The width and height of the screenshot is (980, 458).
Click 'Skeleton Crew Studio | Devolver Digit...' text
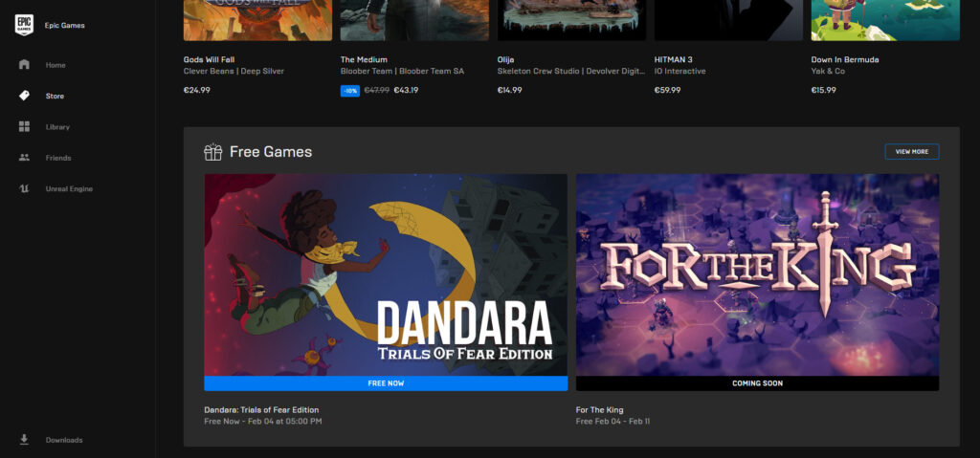(x=571, y=71)
